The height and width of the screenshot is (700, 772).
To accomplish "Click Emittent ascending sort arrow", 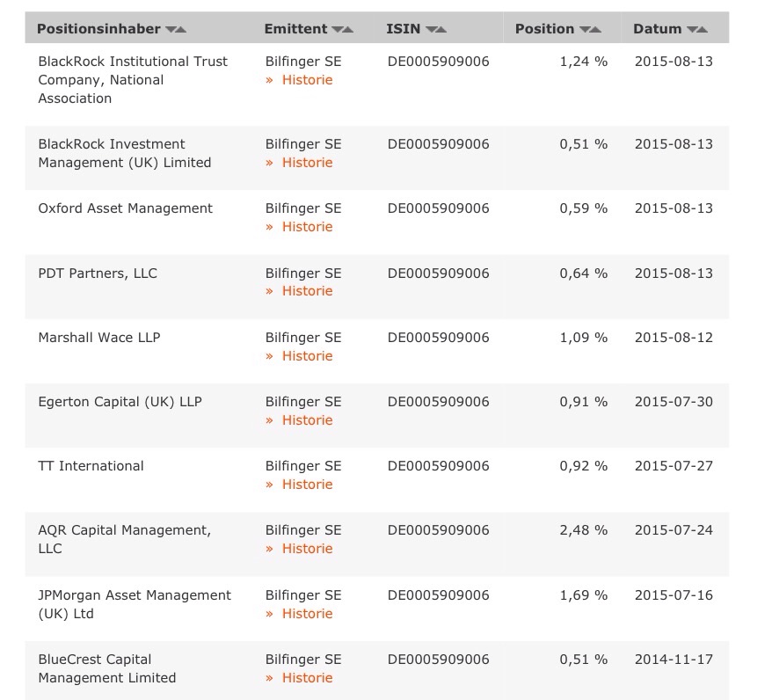I will click(348, 30).
